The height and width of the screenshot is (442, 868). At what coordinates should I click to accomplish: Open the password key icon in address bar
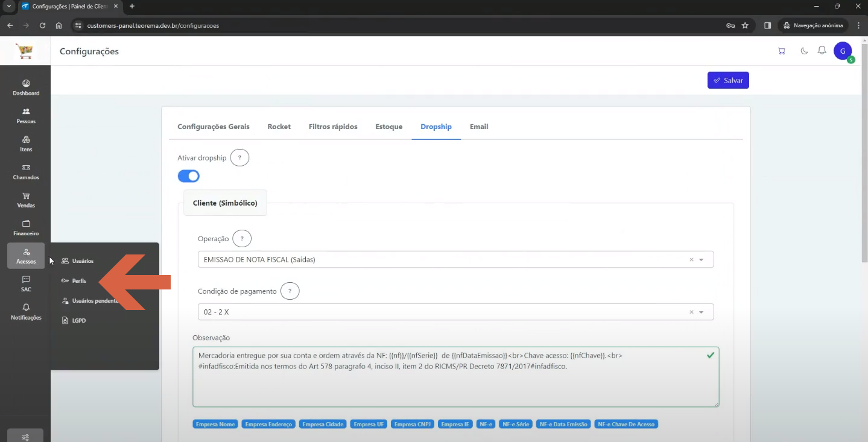(x=730, y=25)
